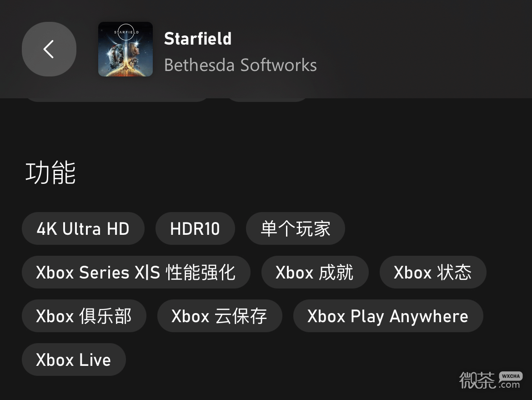Select the HDR10 feature tag

pyautogui.click(x=195, y=228)
